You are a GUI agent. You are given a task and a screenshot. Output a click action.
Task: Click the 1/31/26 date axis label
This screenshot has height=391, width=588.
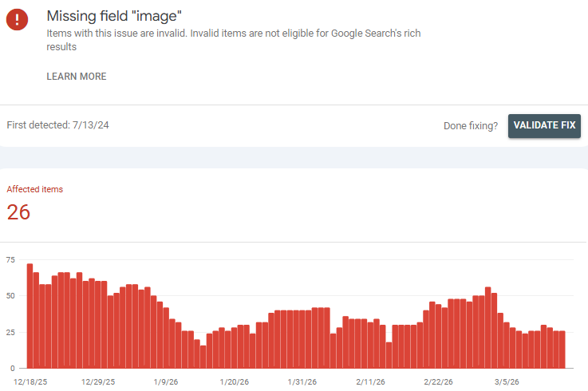pyautogui.click(x=302, y=381)
